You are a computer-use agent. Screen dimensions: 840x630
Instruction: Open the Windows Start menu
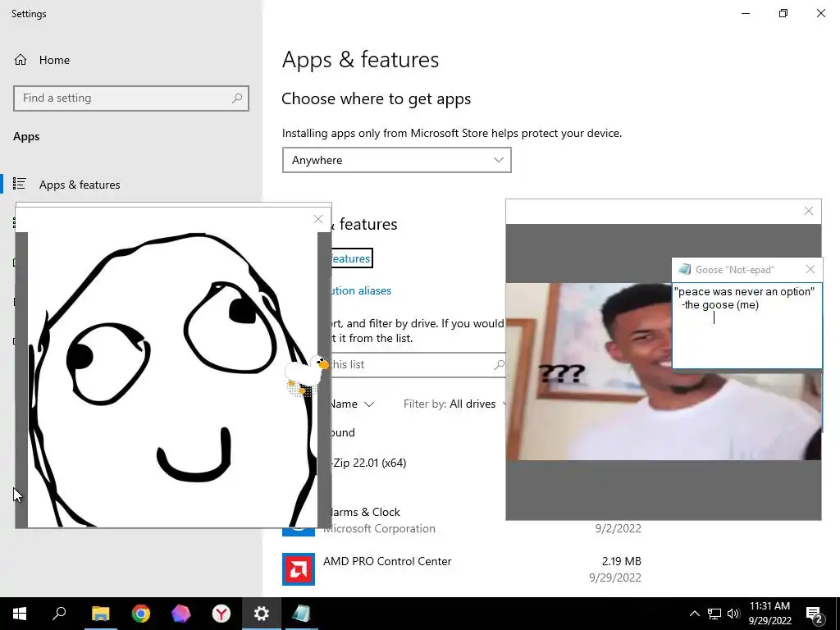pos(20,614)
